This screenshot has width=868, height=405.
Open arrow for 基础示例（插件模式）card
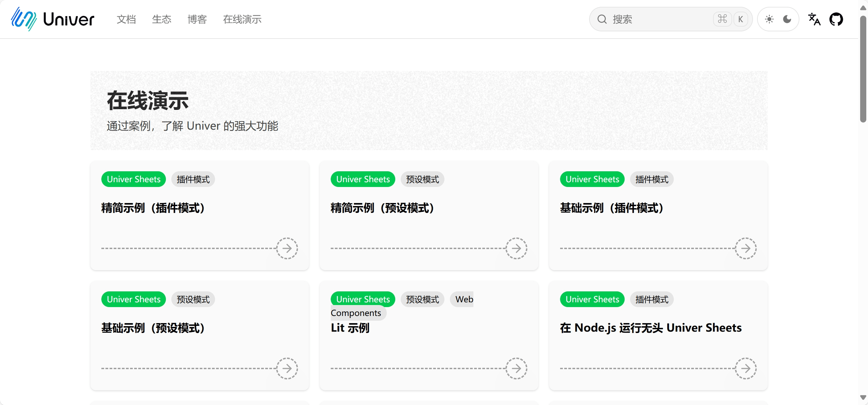tap(746, 248)
